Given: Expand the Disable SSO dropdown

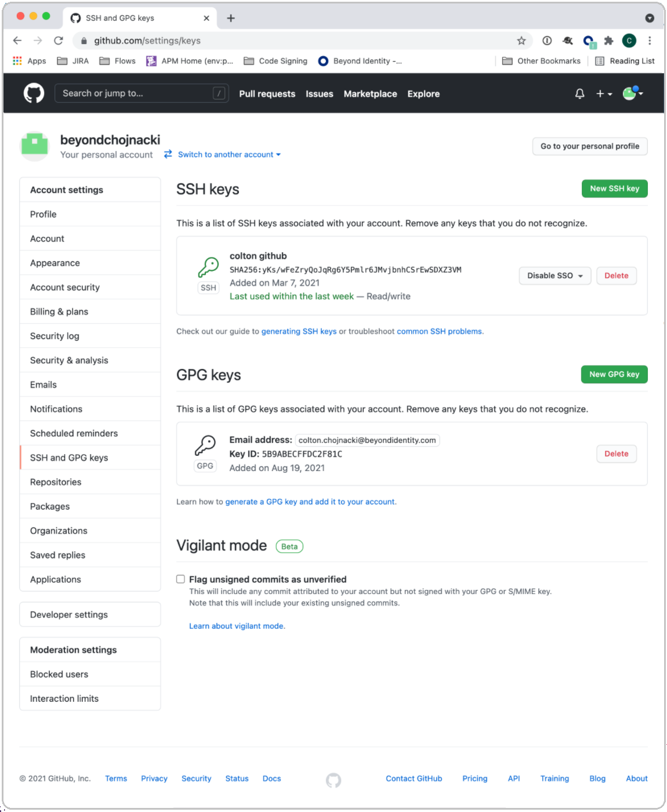Looking at the screenshot, I should coord(554,275).
